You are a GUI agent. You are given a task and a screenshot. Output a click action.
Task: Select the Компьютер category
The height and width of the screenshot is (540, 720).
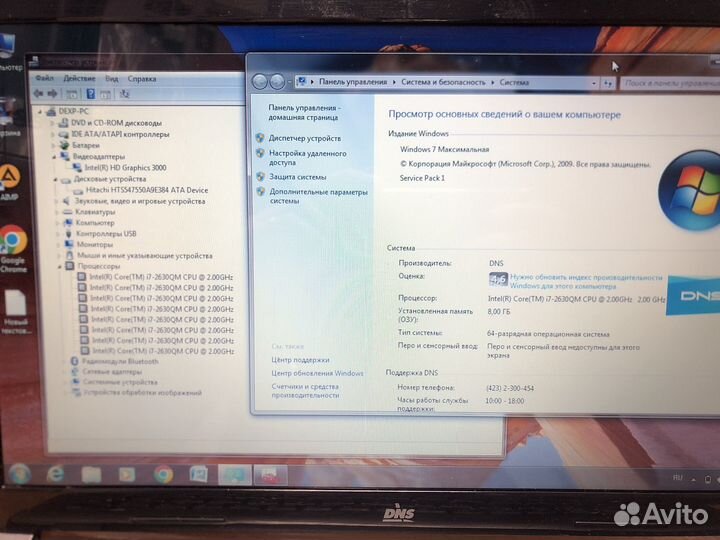[95, 223]
